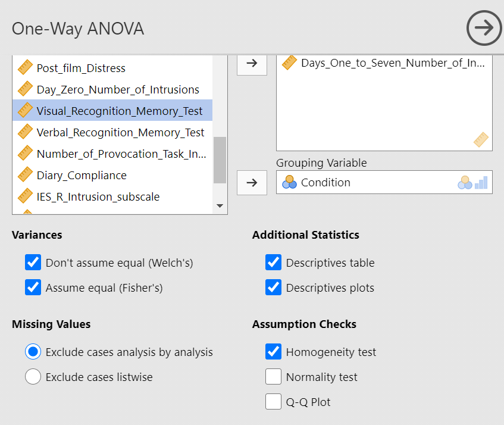Click inside the Grouping Variable Condition field
This screenshot has height=425, width=504.
tap(384, 182)
